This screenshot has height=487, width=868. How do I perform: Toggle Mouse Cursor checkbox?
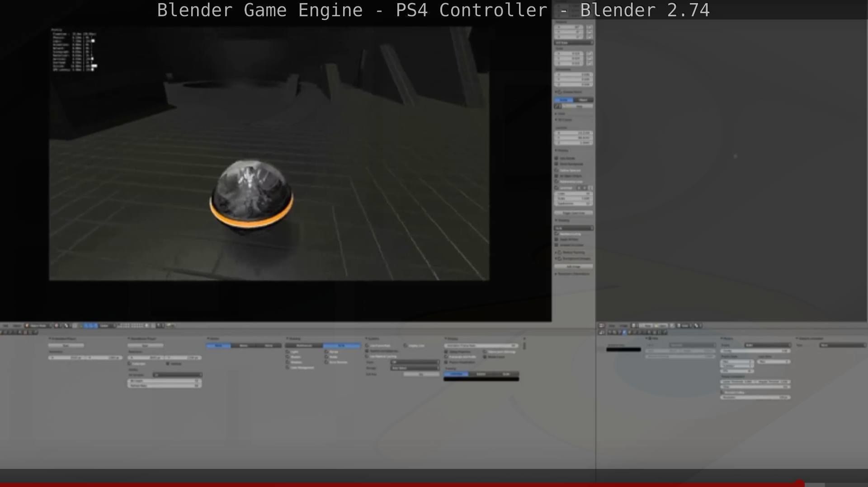(485, 357)
